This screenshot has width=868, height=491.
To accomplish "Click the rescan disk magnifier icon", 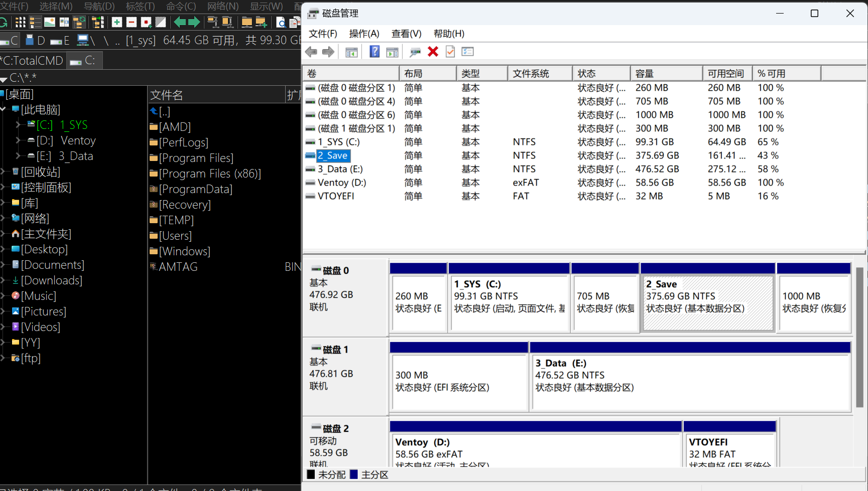I will pyautogui.click(x=415, y=52).
